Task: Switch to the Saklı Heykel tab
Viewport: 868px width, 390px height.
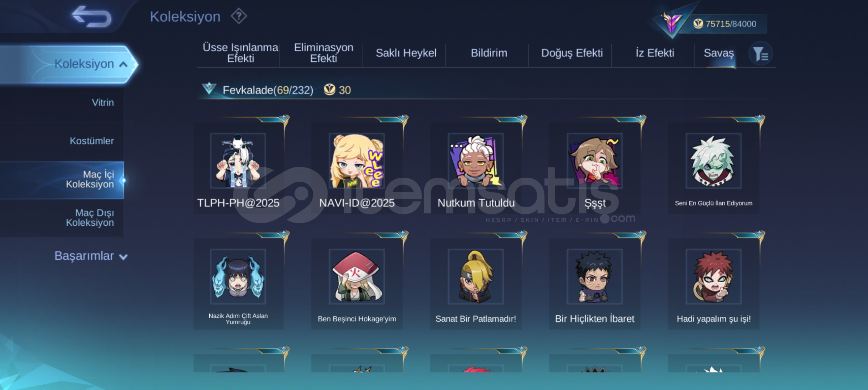Action: click(406, 53)
